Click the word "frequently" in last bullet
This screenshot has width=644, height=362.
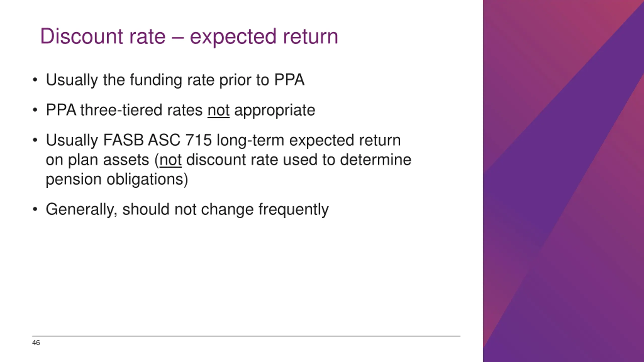click(293, 209)
